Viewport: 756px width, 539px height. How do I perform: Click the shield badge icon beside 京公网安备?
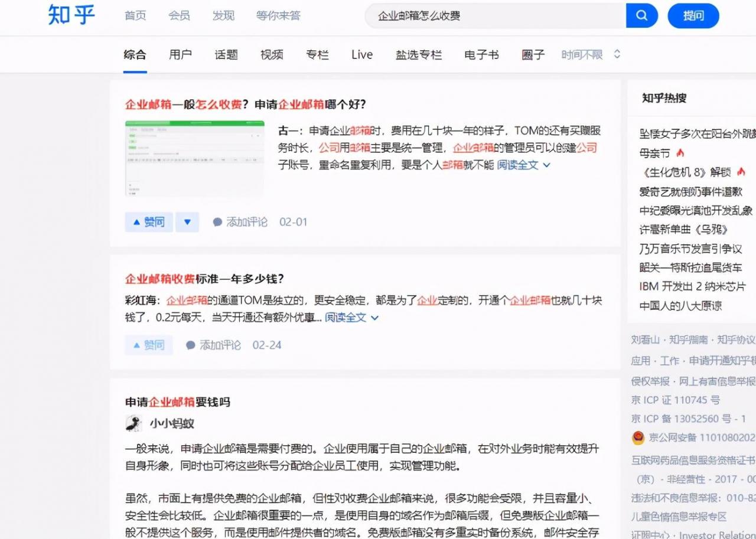[639, 437]
